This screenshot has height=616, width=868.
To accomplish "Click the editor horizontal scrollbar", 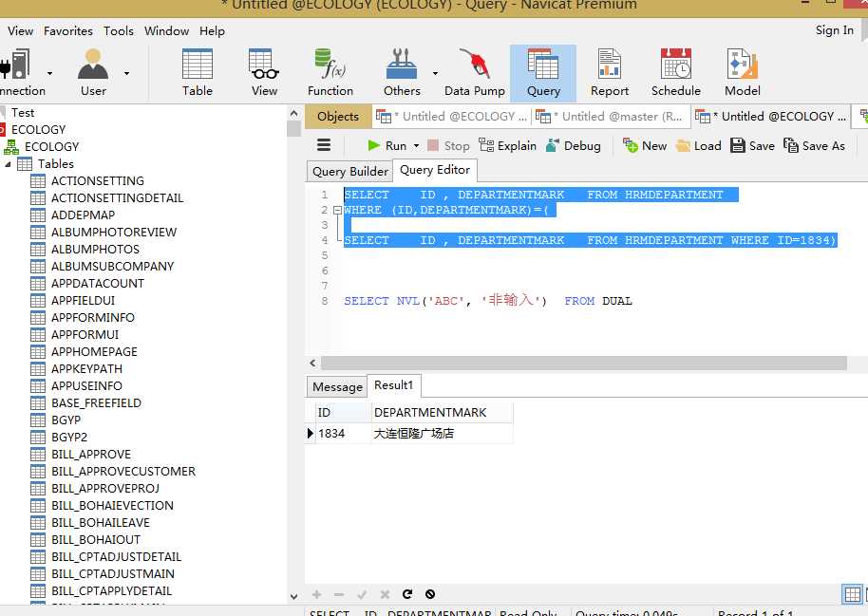I will 583,364.
